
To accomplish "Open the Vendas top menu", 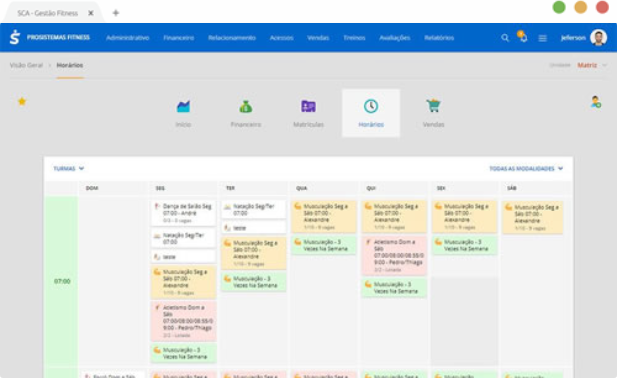I will click(318, 38).
